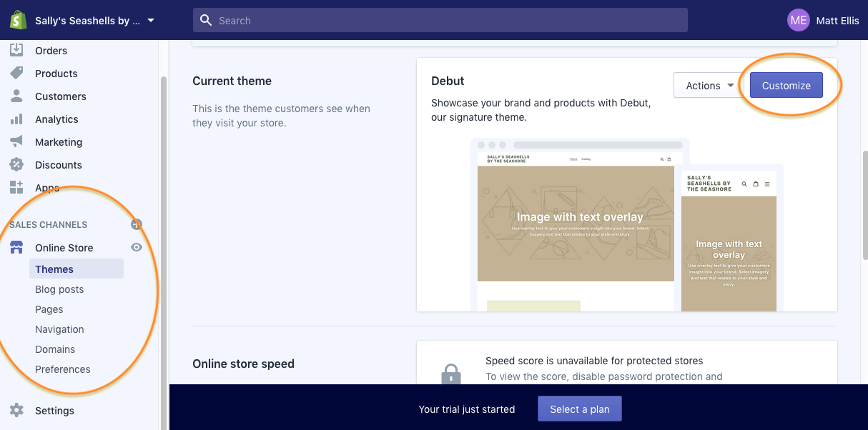Viewport: 868px width, 430px height.
Task: Go to Products page
Action: coord(56,74)
